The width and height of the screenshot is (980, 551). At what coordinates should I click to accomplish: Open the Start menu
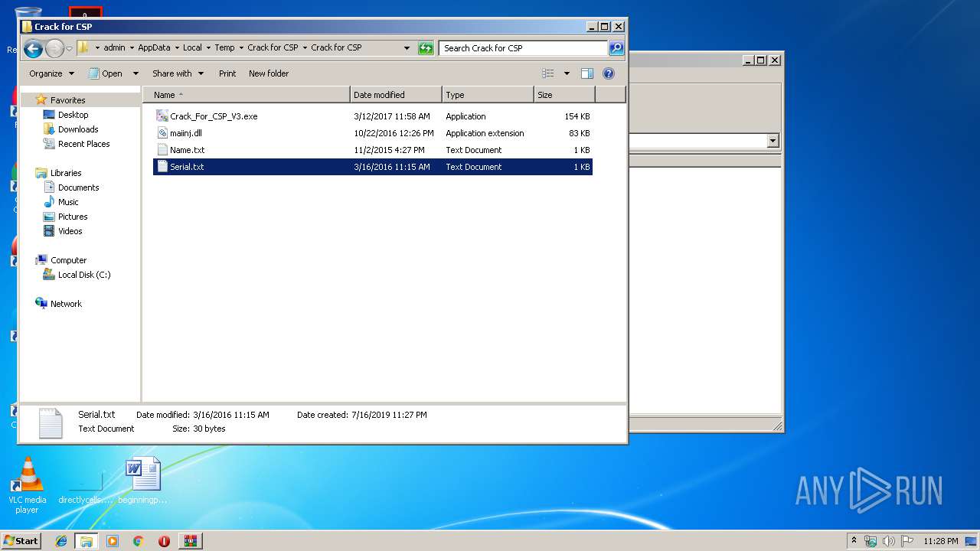(21, 540)
